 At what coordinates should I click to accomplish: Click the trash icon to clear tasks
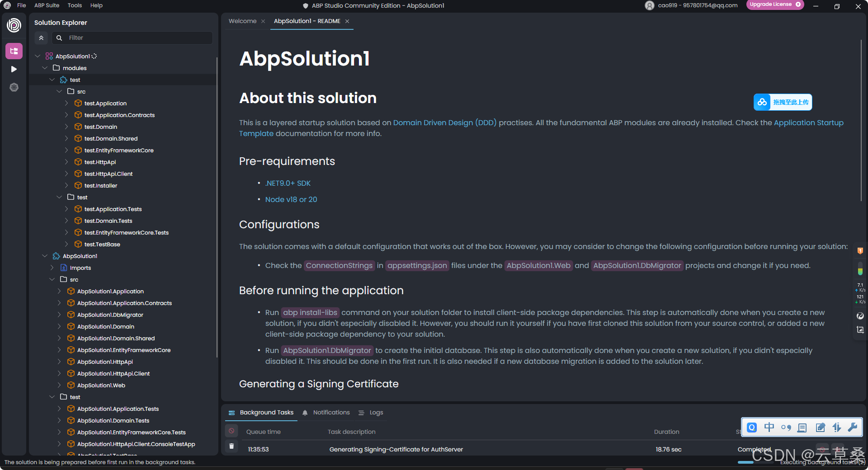(x=231, y=446)
